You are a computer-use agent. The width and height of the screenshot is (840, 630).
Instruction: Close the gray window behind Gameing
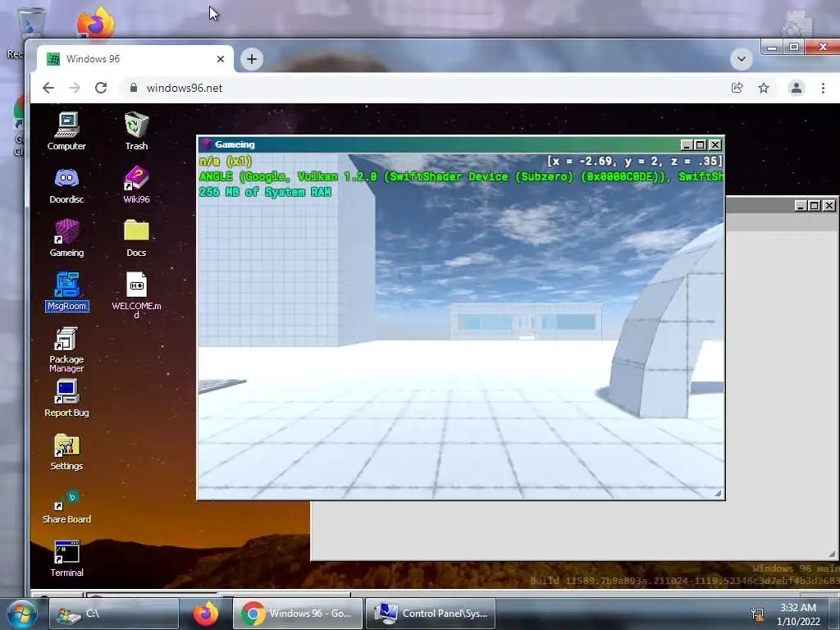click(x=829, y=206)
